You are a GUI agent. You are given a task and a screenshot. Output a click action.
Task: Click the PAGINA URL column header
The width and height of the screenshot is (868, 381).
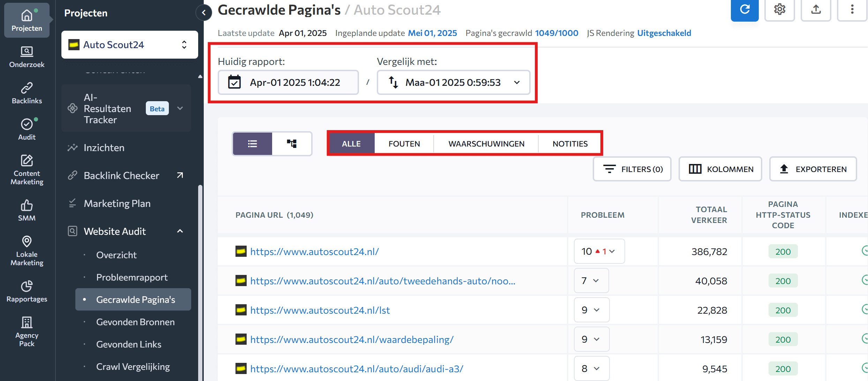(274, 215)
